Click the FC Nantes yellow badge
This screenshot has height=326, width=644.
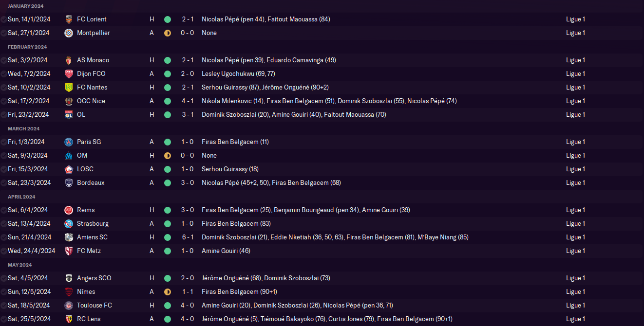(69, 88)
